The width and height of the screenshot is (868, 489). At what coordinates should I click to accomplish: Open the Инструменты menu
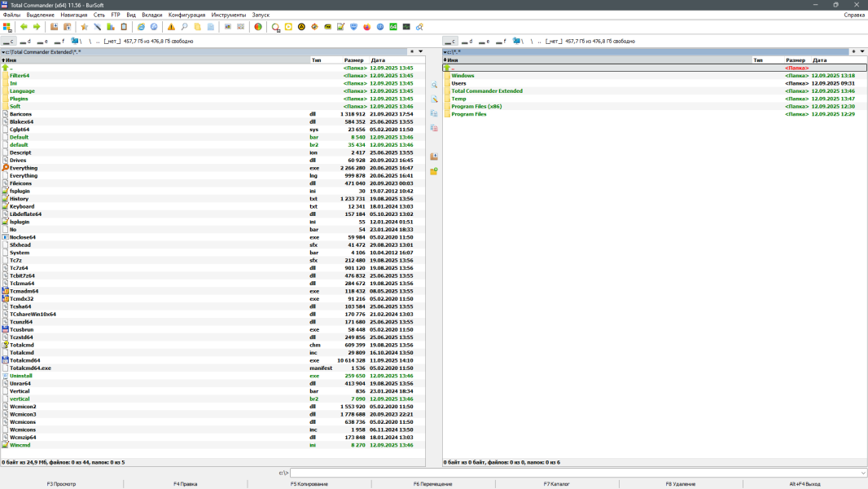(x=229, y=15)
